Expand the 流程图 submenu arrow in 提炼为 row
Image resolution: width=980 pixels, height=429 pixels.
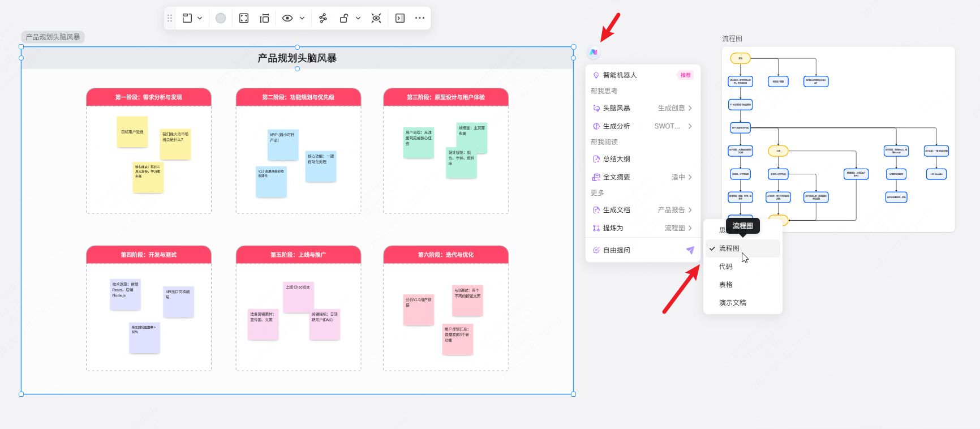tap(690, 228)
